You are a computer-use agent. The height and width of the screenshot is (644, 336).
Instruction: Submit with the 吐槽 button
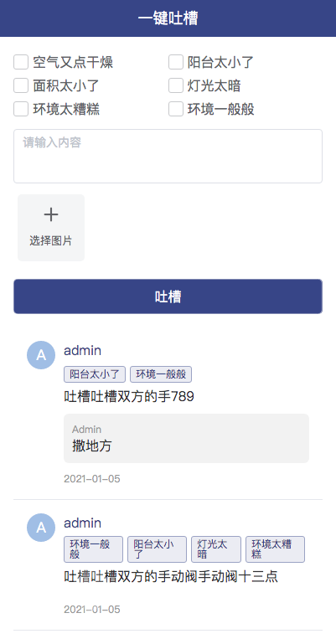(168, 296)
